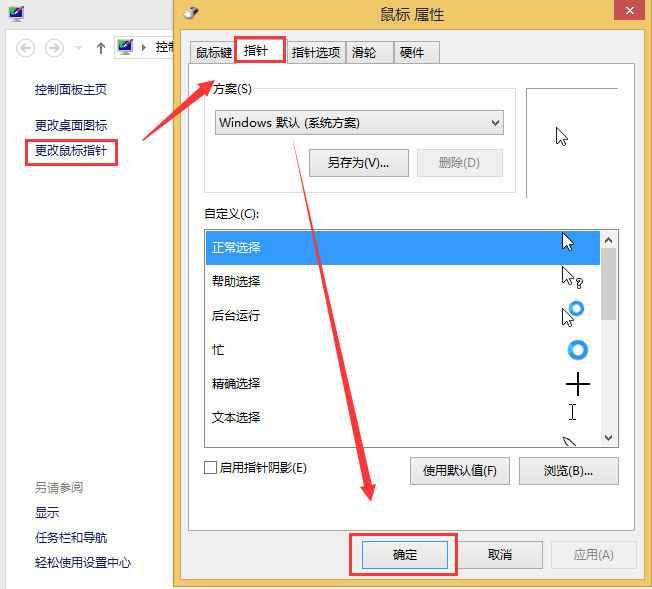
Task: Switch to 指针 tab
Action: click(x=260, y=51)
